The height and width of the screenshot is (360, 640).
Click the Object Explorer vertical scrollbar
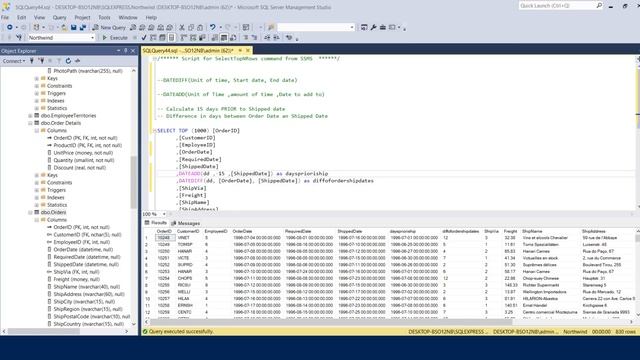point(133,182)
